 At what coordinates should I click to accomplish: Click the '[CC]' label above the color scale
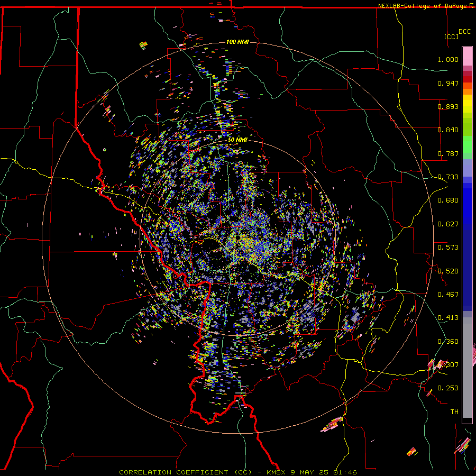point(451,36)
